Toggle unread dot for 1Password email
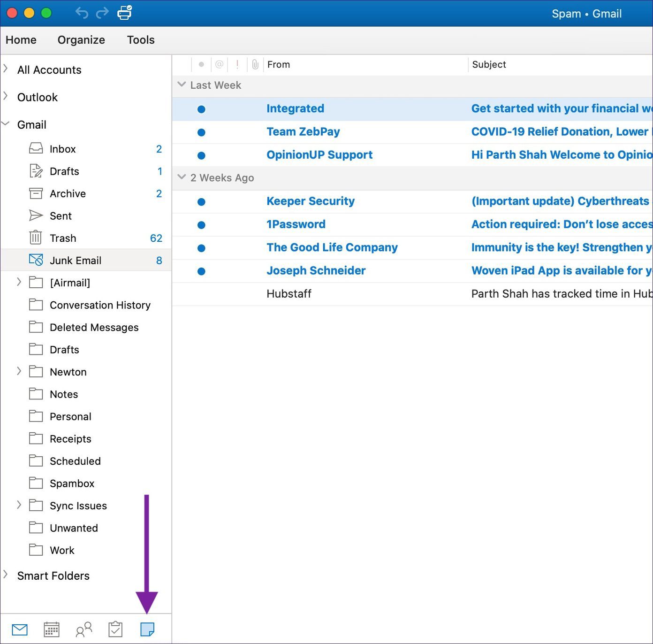 point(201,225)
